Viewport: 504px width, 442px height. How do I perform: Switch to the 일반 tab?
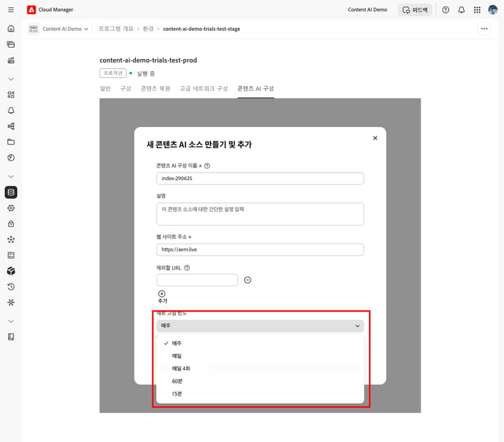[105, 89]
